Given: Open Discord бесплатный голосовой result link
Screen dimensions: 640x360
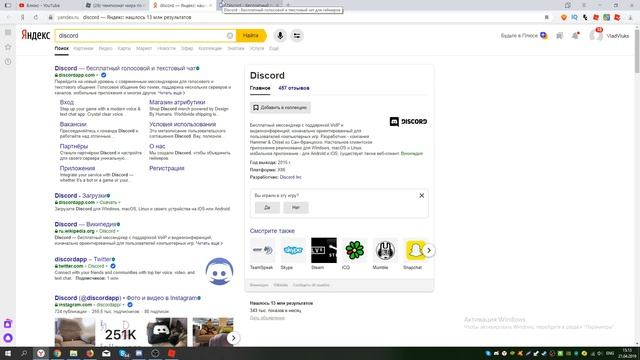Looking at the screenshot, I should click(x=125, y=68).
